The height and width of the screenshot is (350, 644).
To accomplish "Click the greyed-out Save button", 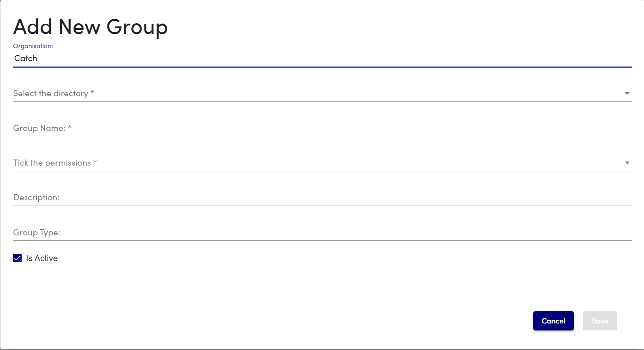I will [x=600, y=321].
